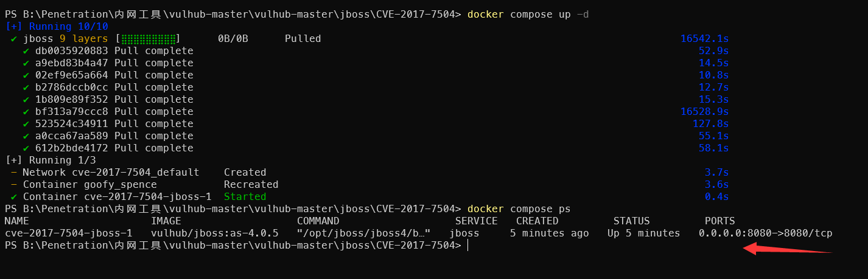Click the 0.0.0.0:8080->8080/tcp port mapping
The width and height of the screenshot is (868, 279).
pos(765,233)
